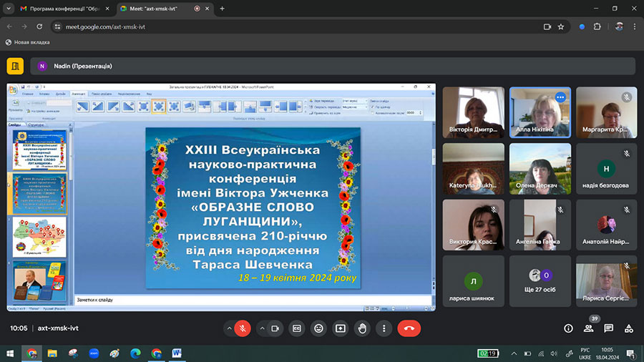Select Алла Нікітіна's video tile
Screen dimensions: 644x362
pos(540,112)
